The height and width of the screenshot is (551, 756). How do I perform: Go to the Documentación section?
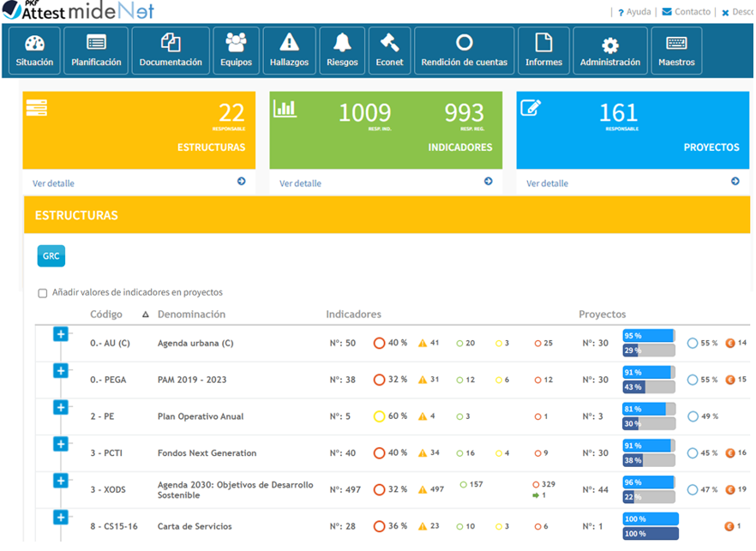[171, 51]
